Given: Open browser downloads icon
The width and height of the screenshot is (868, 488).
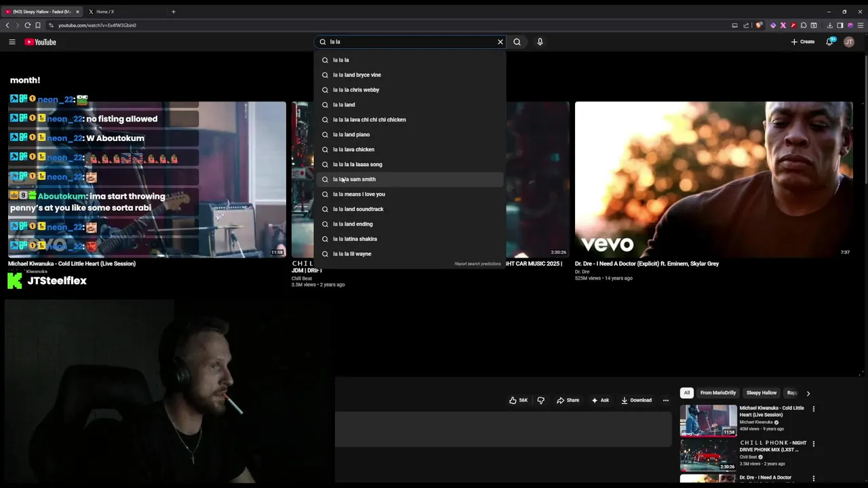Looking at the screenshot, I should pyautogui.click(x=829, y=25).
